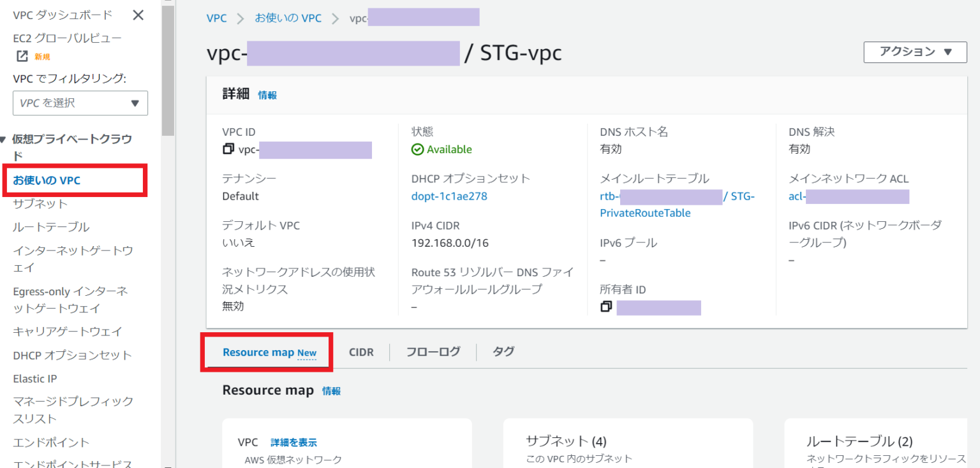
Task: Open the VPC を選択 filter dropdown
Action: pos(80,103)
